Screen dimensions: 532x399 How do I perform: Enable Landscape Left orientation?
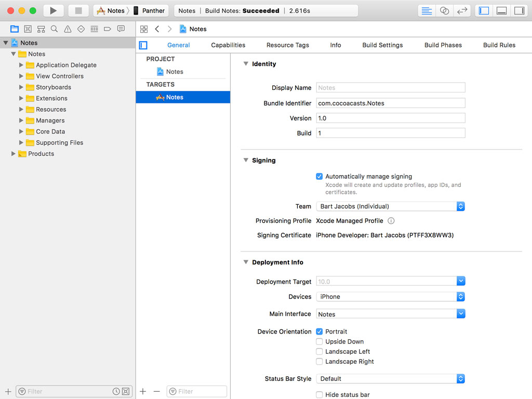click(320, 352)
